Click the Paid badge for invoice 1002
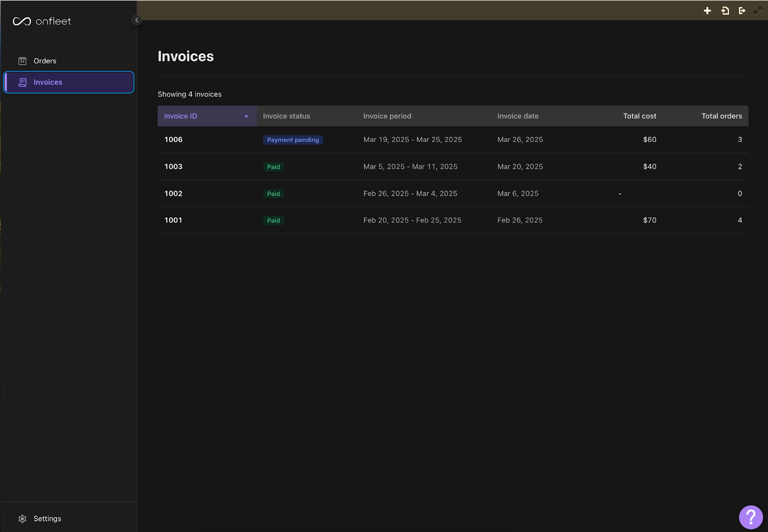This screenshot has height=532, width=768. coord(274,194)
